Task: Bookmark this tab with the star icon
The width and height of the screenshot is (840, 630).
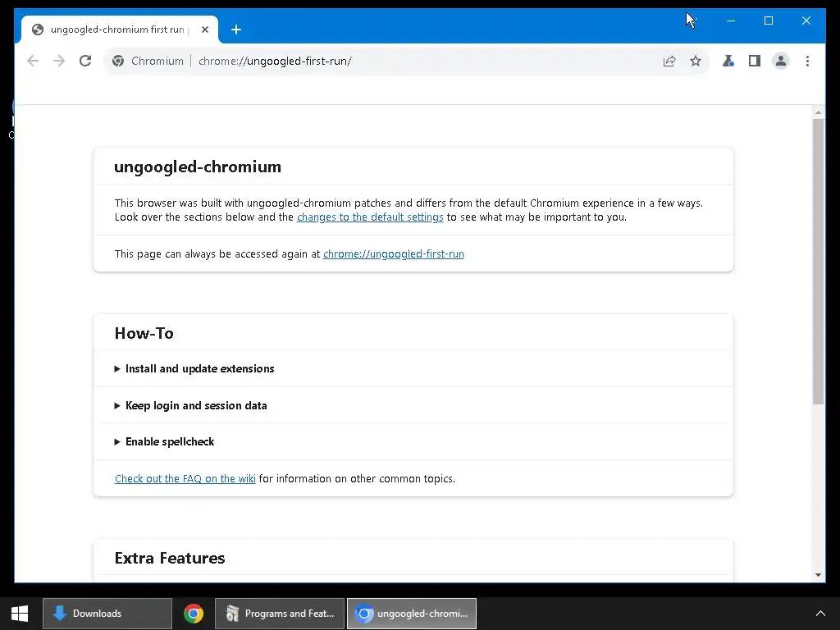Action: [696, 61]
